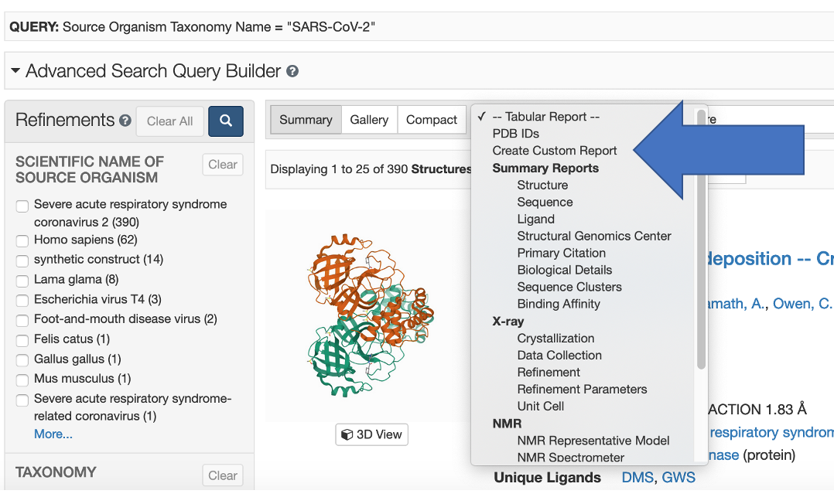
Task: Select PDB IDs option in dropdown
Action: click(515, 134)
